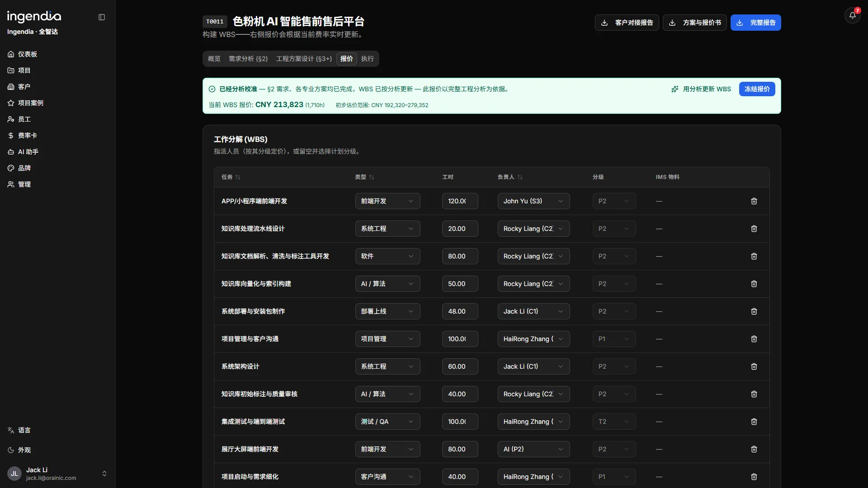This screenshot has width=868, height=488.
Task: Download 方案与报价书
Action: pyautogui.click(x=694, y=23)
